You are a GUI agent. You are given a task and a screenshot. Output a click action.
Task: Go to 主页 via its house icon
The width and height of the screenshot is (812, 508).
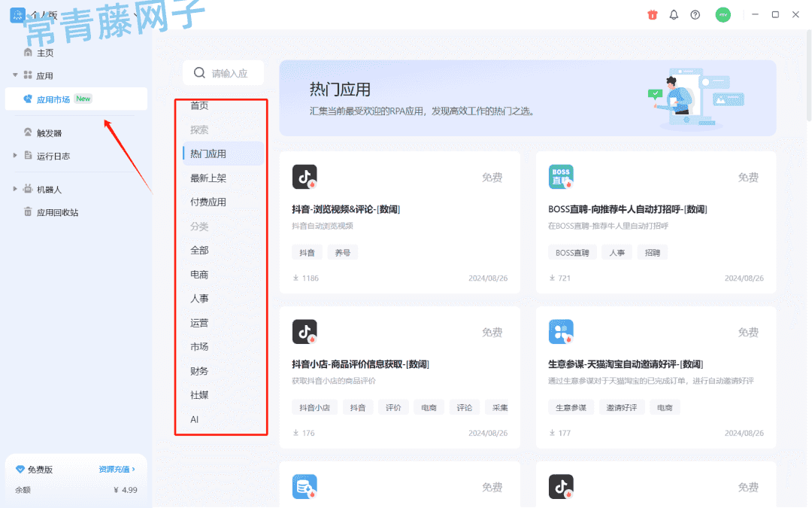(x=28, y=53)
